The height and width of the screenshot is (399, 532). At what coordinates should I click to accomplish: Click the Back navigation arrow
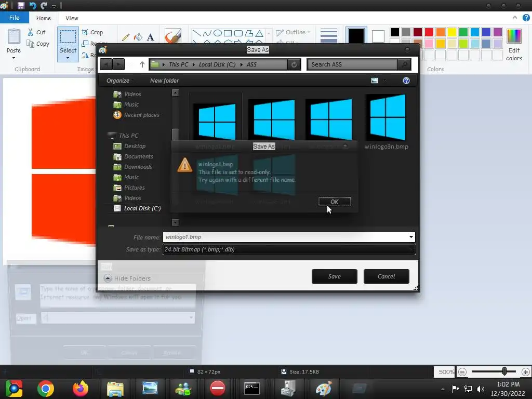[x=106, y=64]
